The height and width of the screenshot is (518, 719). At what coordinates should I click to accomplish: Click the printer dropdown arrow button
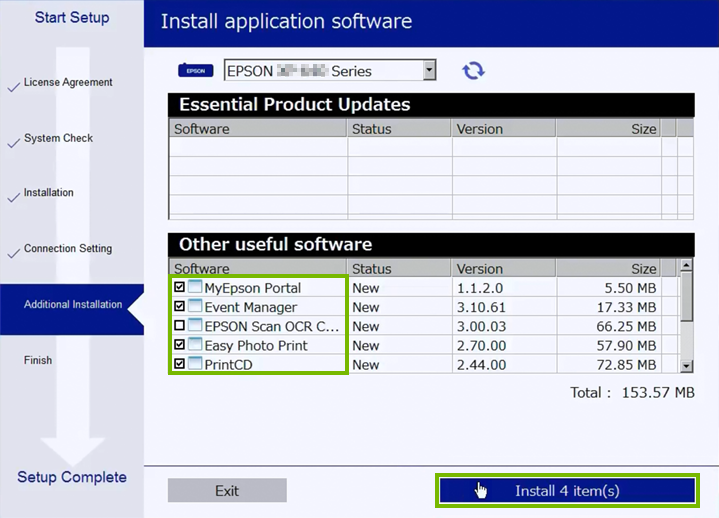point(429,71)
